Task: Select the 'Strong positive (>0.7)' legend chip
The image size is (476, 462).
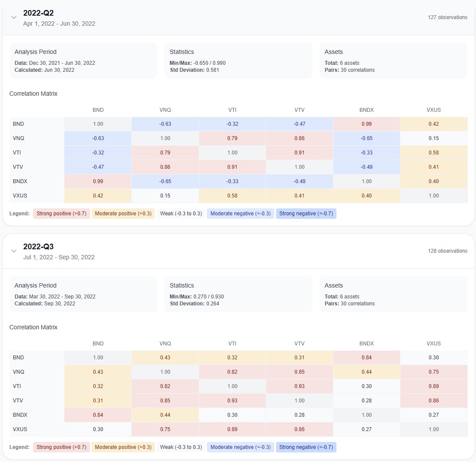Action: pos(61,213)
